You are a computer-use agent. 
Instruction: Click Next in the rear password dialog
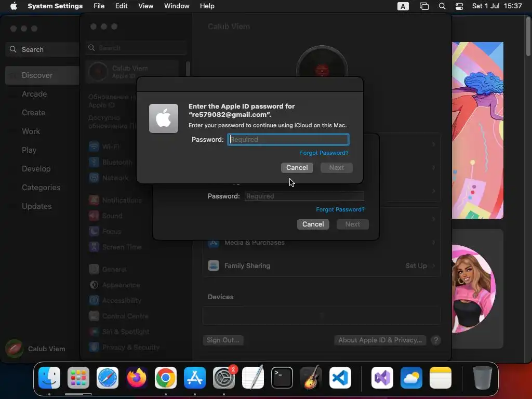tap(353, 224)
